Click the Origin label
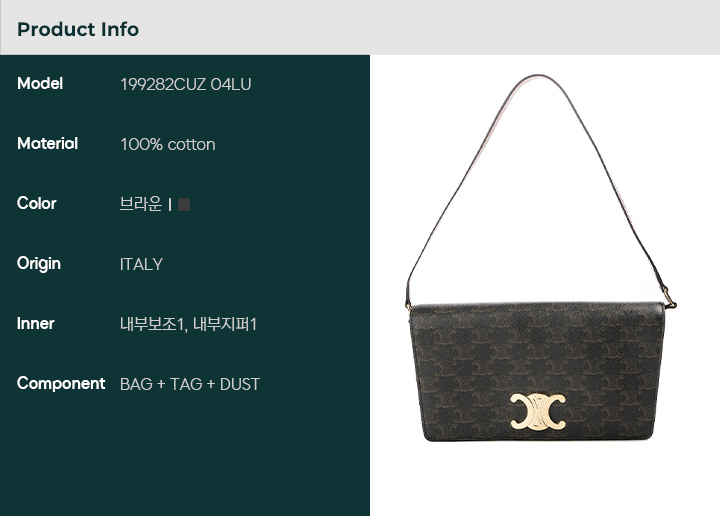 pyautogui.click(x=39, y=264)
